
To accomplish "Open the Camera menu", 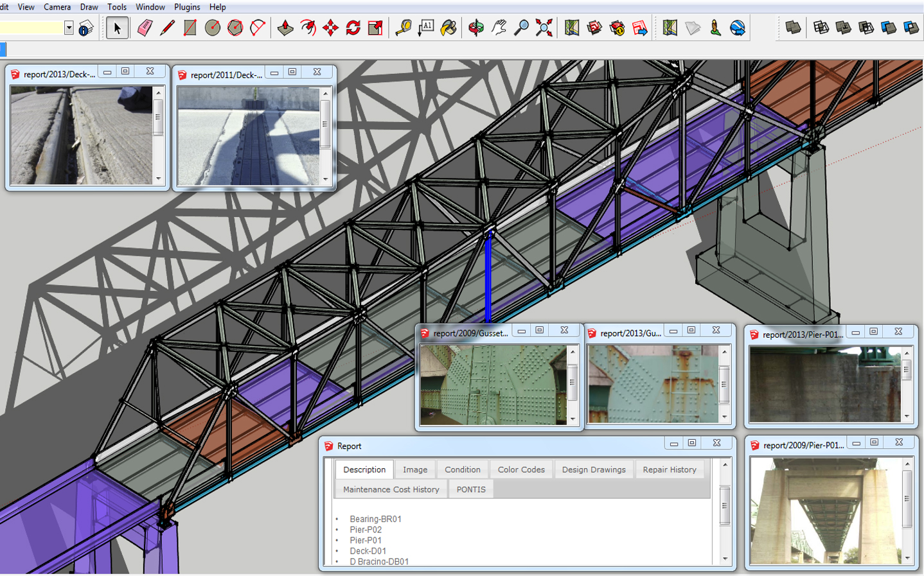I will tap(57, 6).
